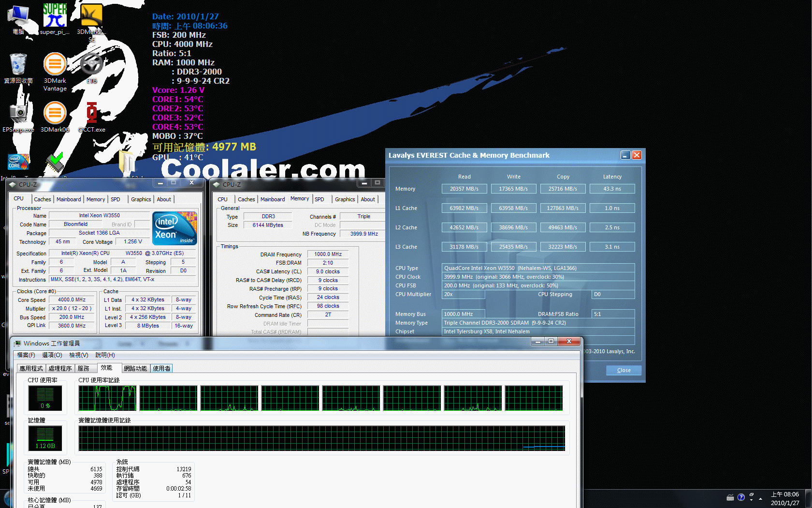Open 檢視(V) menu in Task Manager
Image resolution: width=812 pixels, height=508 pixels.
(78, 355)
